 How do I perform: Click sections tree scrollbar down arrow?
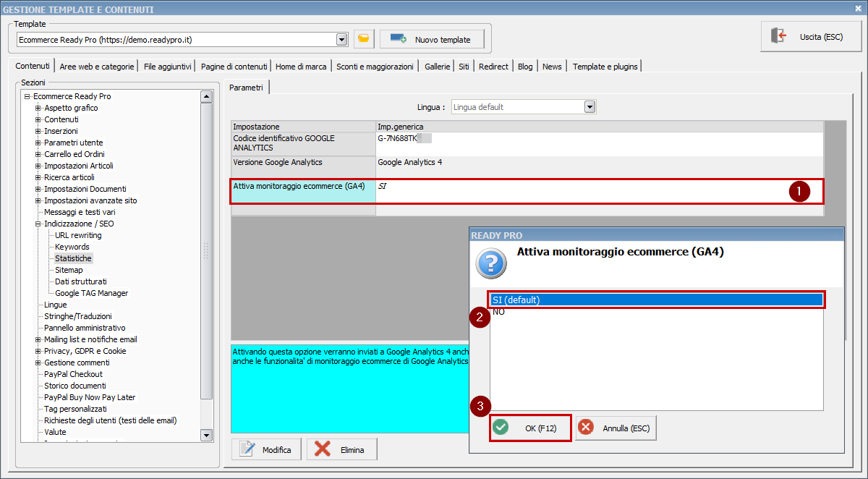coord(206,435)
